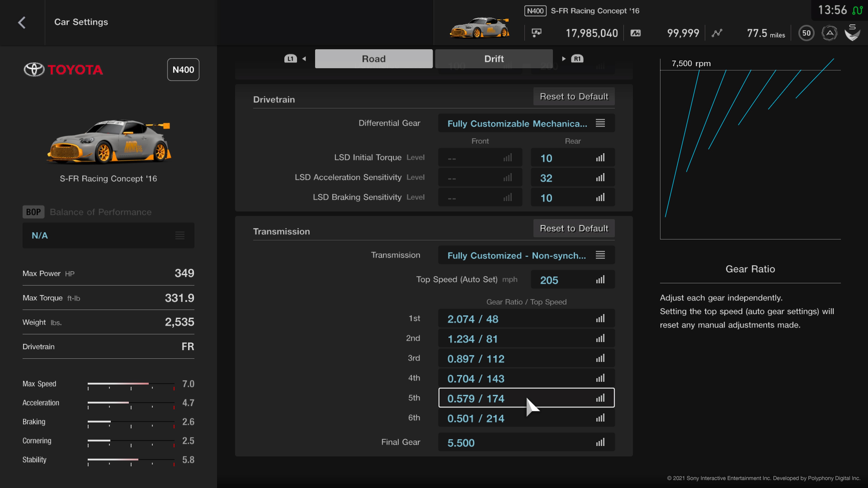Open the Differential Gear dropdown
868x488 pixels.
[526, 123]
